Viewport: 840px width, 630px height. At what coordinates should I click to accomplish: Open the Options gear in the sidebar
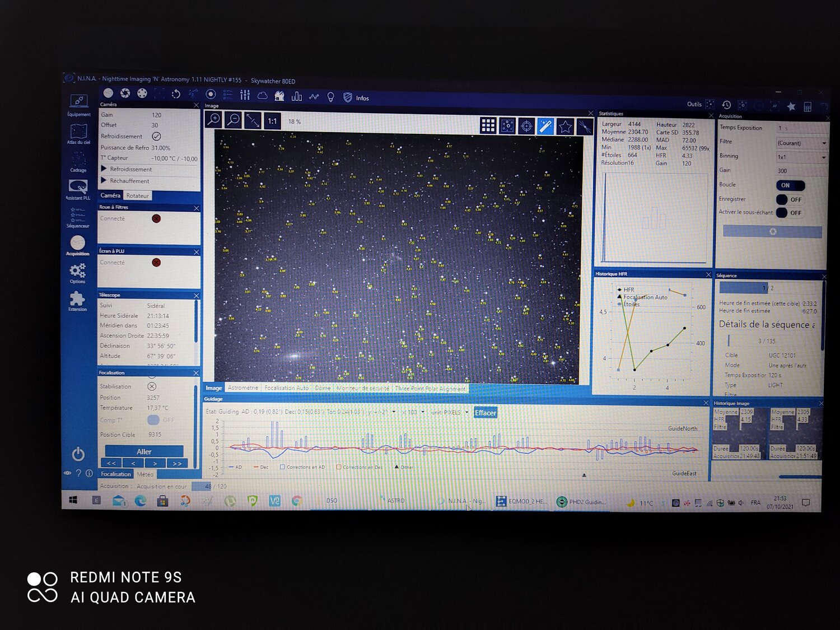[x=78, y=273]
